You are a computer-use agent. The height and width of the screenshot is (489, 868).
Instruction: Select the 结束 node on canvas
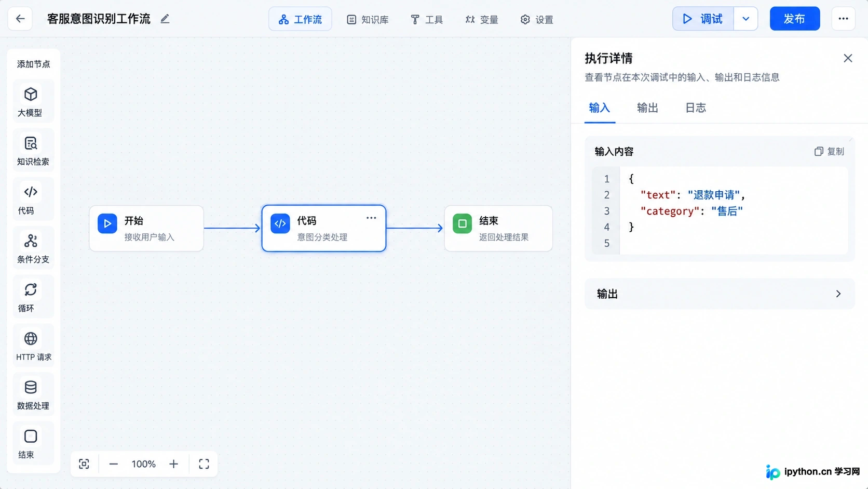(498, 228)
